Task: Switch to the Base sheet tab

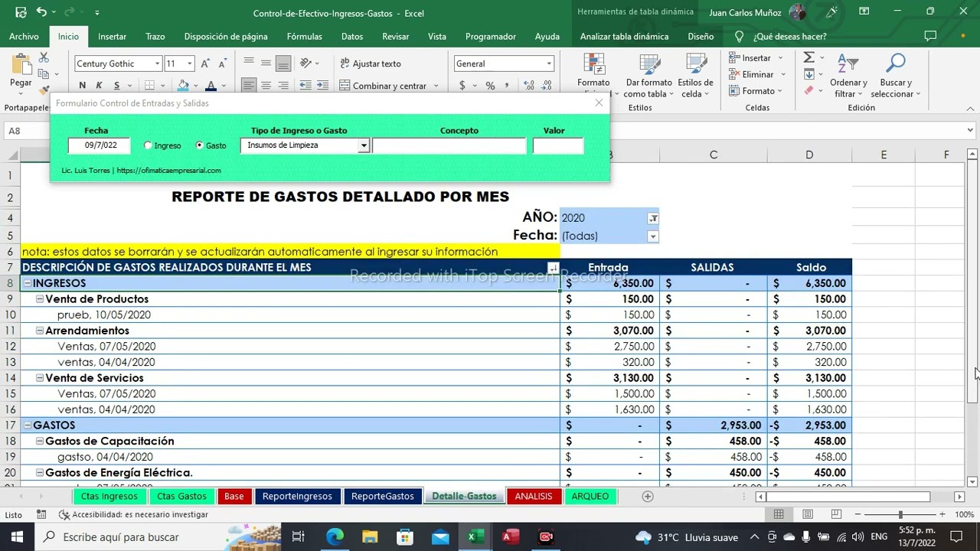Action: tap(234, 496)
